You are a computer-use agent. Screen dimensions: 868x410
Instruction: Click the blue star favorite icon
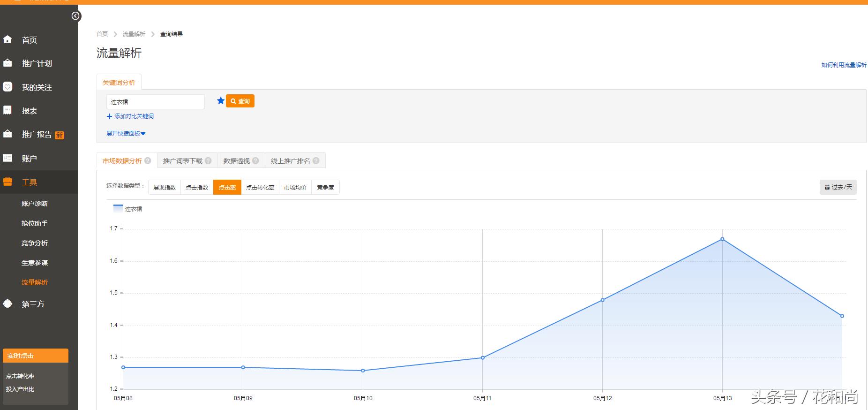pyautogui.click(x=221, y=101)
